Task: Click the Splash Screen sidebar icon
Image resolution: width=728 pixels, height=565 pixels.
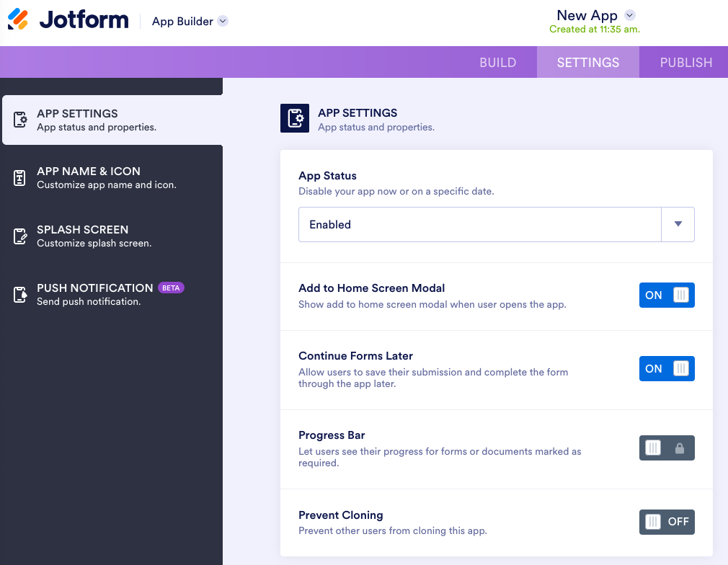Action: pos(20,236)
